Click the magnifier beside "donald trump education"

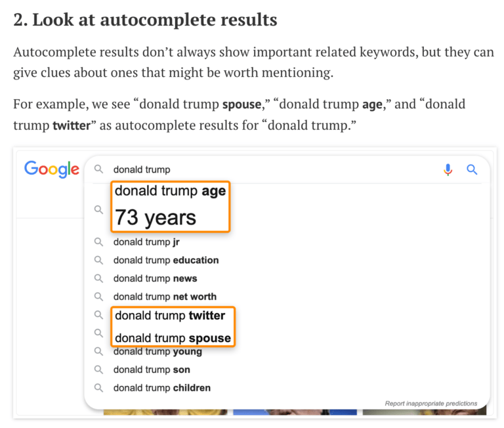[98, 260]
